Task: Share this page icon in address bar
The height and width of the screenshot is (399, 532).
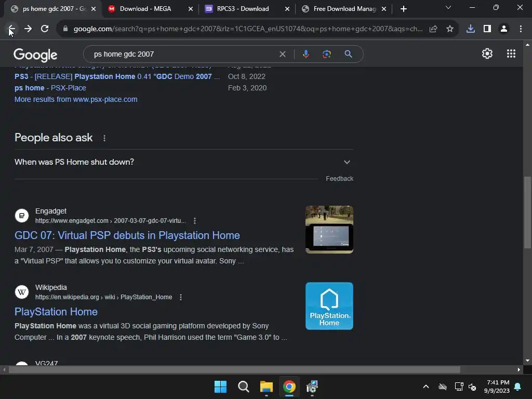Action: tap(433, 29)
